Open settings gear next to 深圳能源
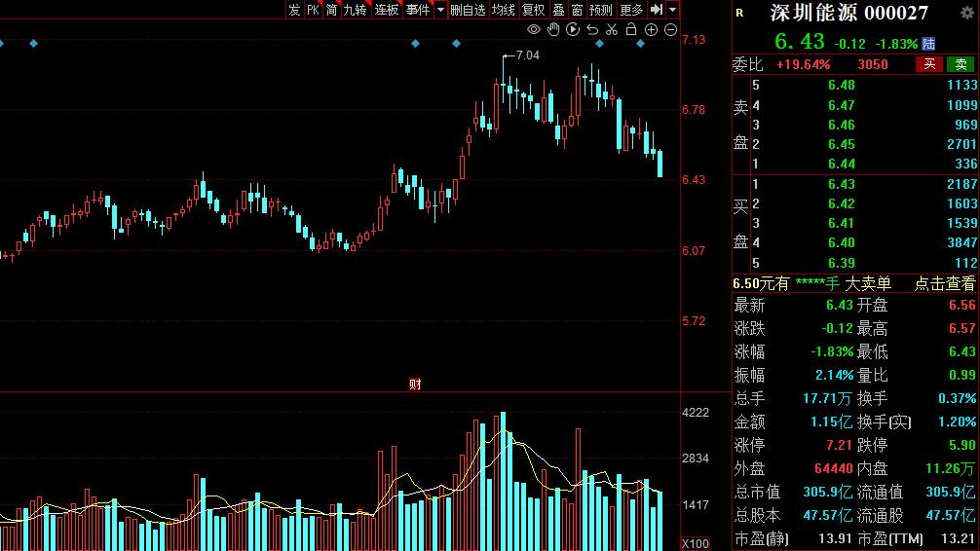Viewport: 980px width, 551px height. (967, 13)
